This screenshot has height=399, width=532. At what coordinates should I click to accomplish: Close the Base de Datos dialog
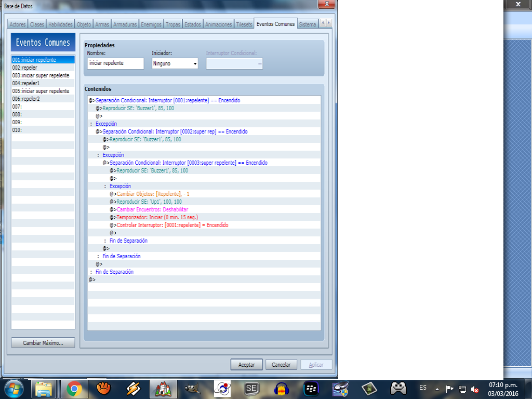point(327,4)
